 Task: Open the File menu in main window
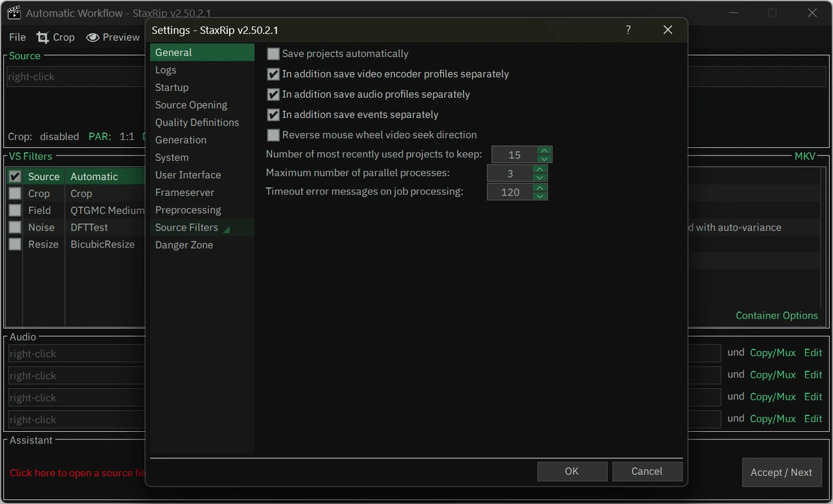(17, 37)
